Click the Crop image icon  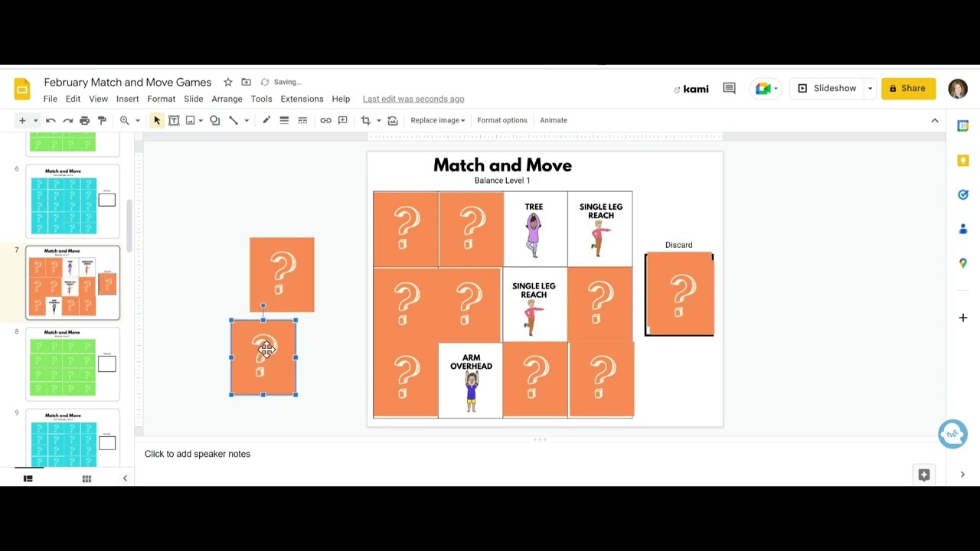(365, 120)
